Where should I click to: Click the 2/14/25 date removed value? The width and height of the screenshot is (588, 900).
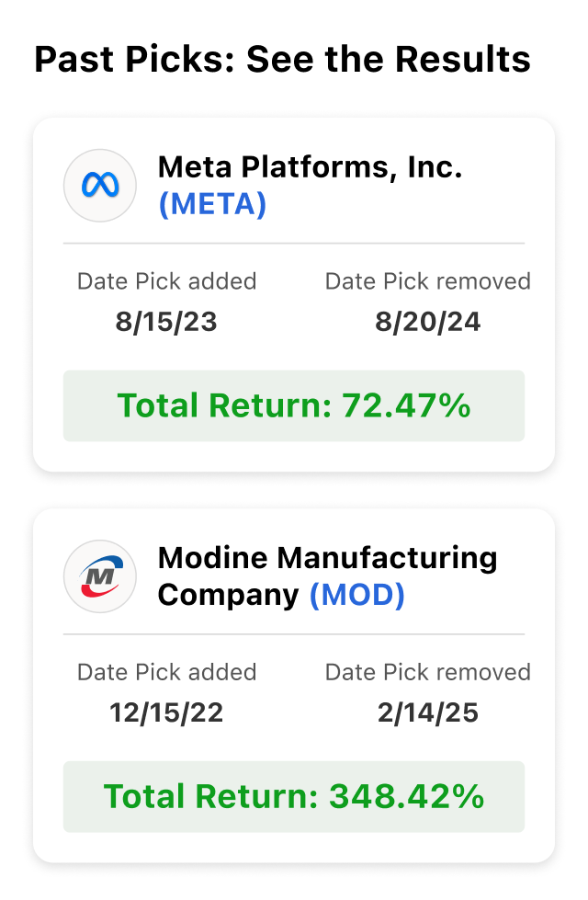pos(428,713)
